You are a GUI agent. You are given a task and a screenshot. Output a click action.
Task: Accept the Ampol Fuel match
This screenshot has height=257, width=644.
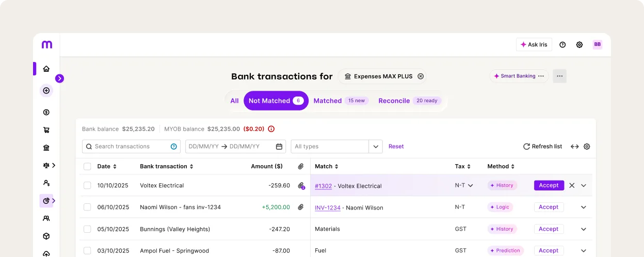point(549,251)
